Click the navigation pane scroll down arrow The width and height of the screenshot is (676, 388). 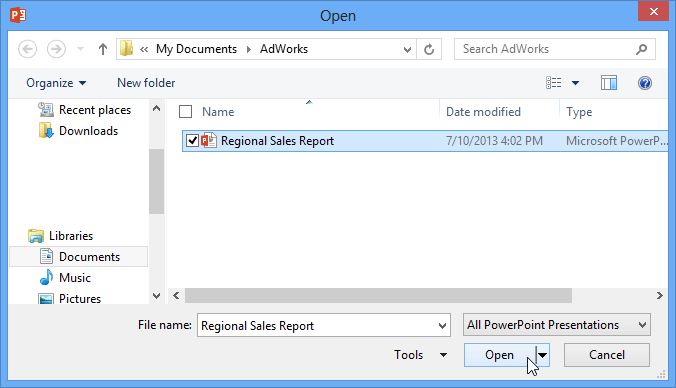pos(156,296)
